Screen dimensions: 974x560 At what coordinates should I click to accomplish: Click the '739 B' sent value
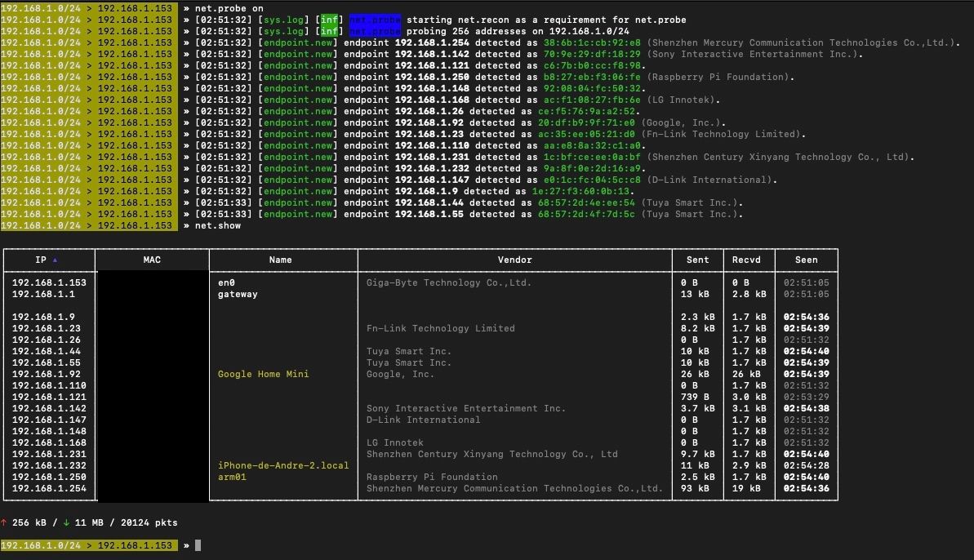pyautogui.click(x=695, y=398)
